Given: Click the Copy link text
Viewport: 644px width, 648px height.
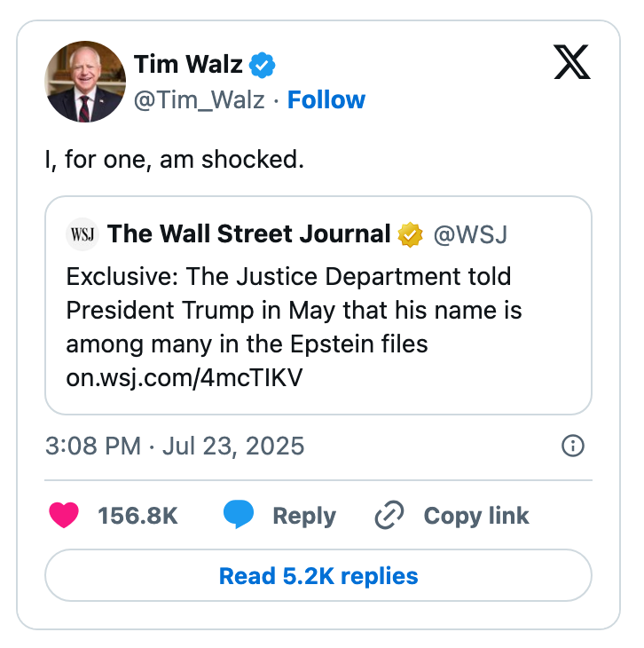Looking at the screenshot, I should coord(475,516).
